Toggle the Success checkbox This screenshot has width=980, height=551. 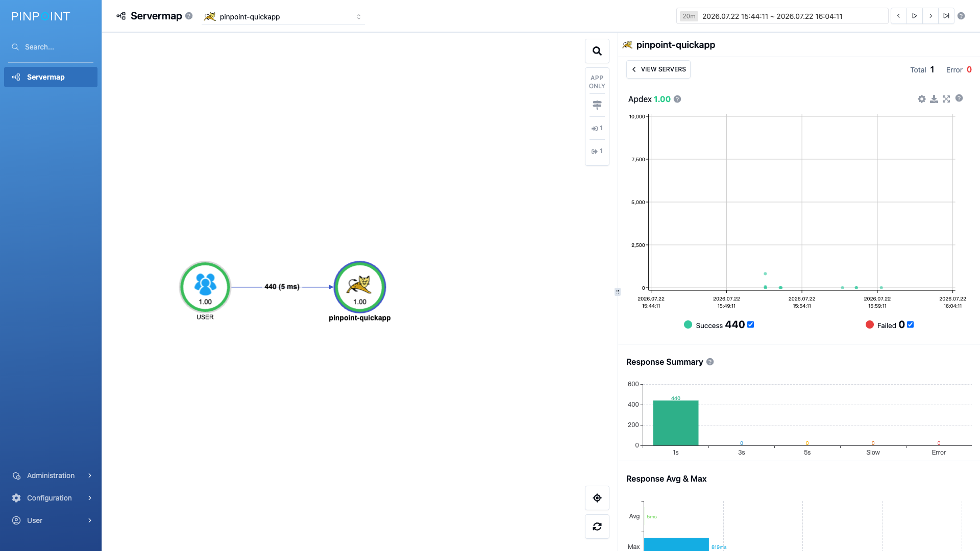click(750, 324)
